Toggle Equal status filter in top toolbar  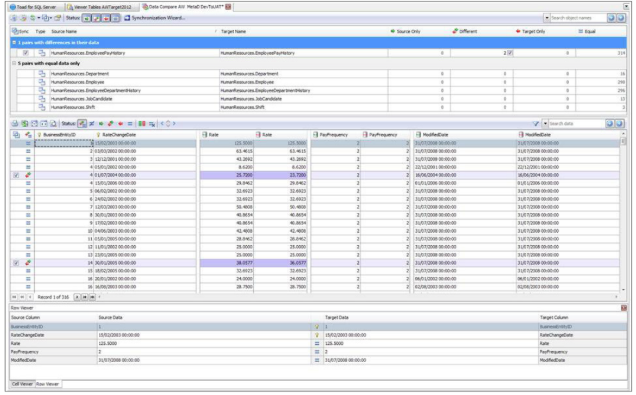116,18
